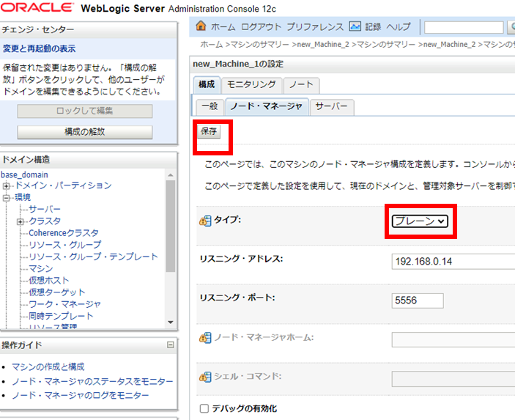
Task: Click the search magnifier icon at top right
Action: [x=511, y=27]
